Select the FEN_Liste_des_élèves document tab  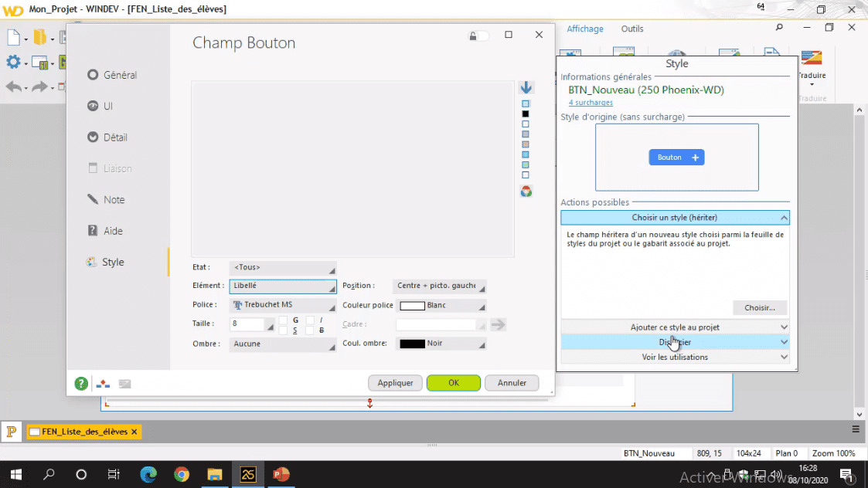(x=84, y=432)
